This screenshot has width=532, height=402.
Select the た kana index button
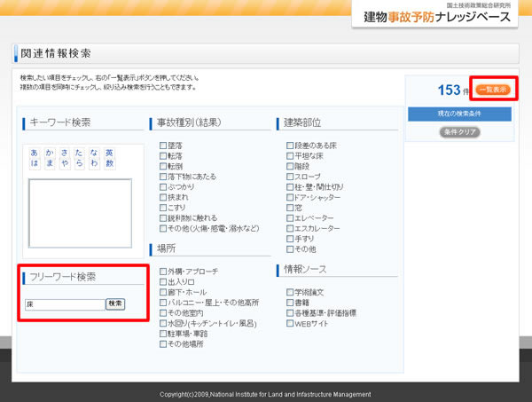[x=79, y=153]
